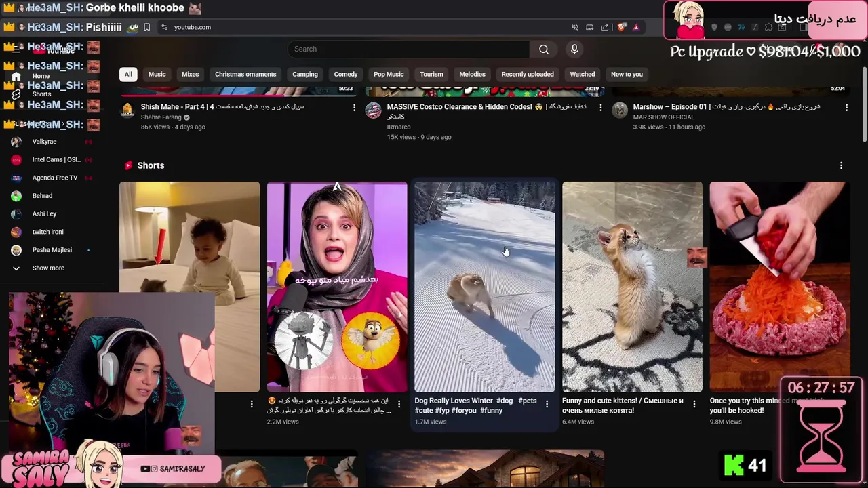Select the Melodies filter chip
The height and width of the screenshot is (488, 868).
473,74
